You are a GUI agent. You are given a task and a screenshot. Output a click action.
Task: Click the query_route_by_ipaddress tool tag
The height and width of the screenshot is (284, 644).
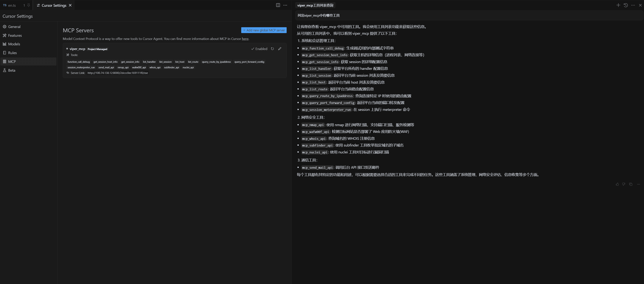click(216, 62)
